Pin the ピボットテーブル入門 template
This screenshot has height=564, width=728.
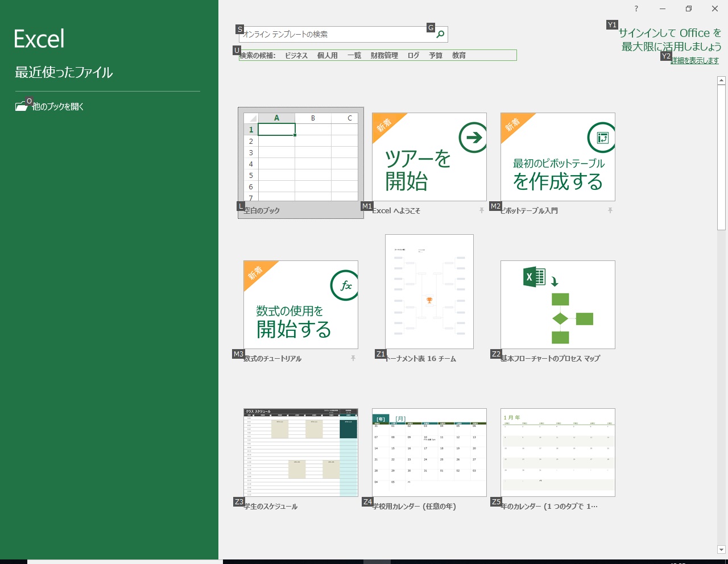coord(610,210)
